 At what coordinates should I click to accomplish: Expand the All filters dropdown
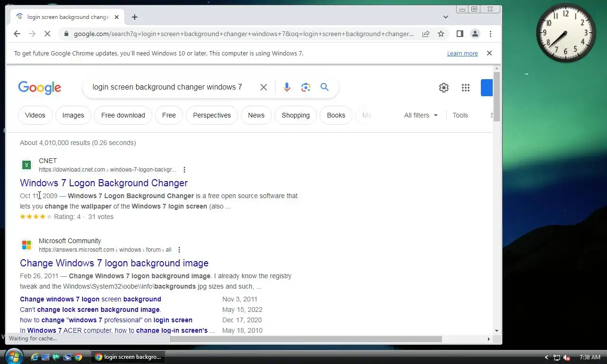pyautogui.click(x=421, y=115)
